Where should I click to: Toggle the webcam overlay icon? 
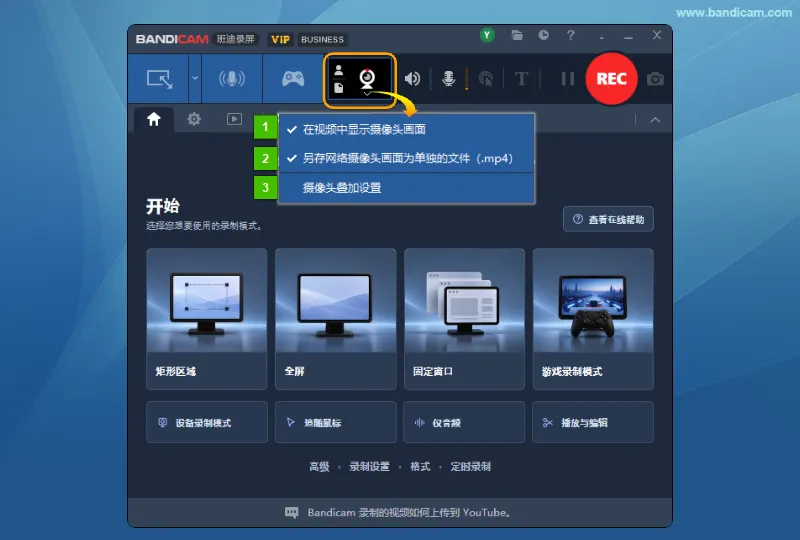tap(367, 78)
